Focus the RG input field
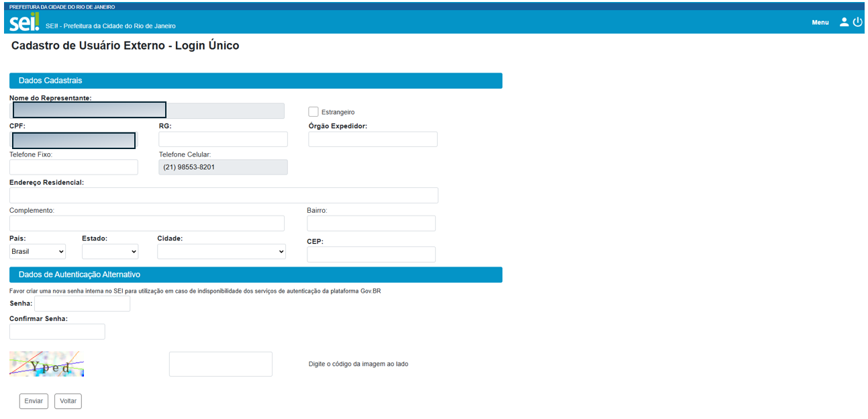The height and width of the screenshot is (419, 868). [x=223, y=139]
